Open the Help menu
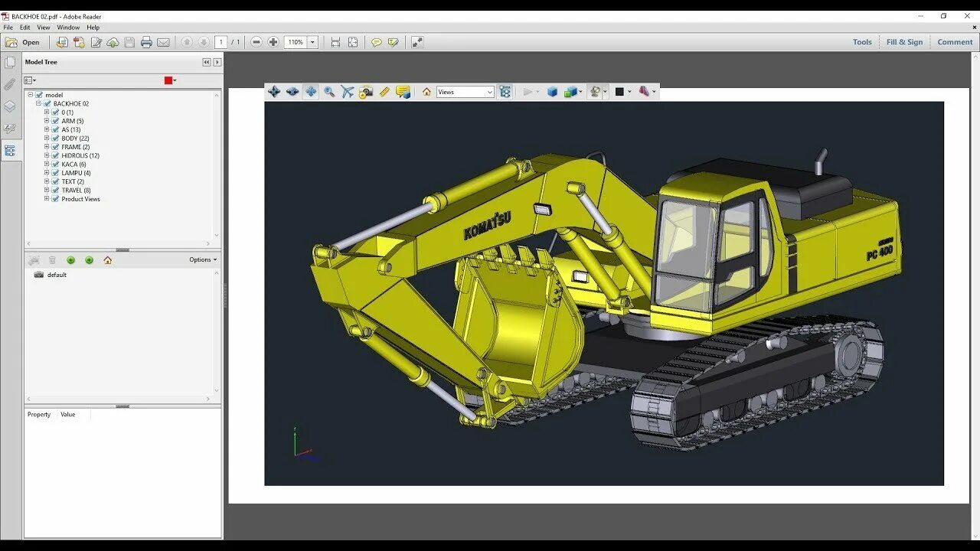 93,28
